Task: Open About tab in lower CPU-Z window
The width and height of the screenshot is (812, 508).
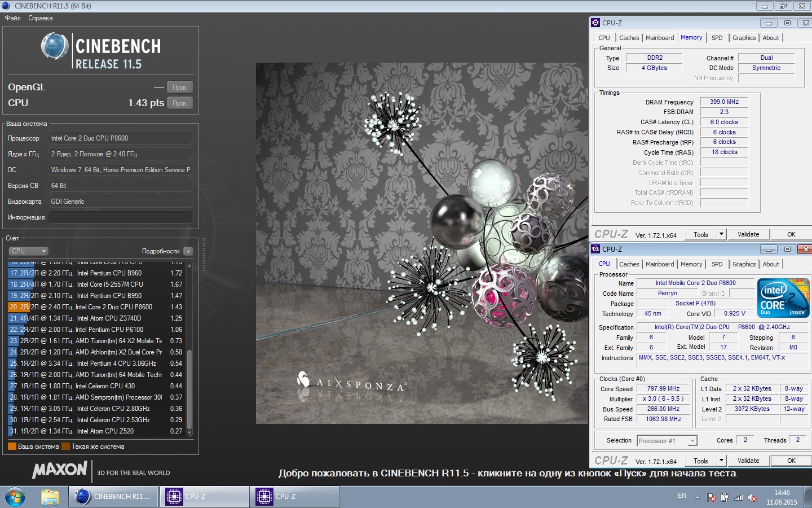Action: [771, 264]
